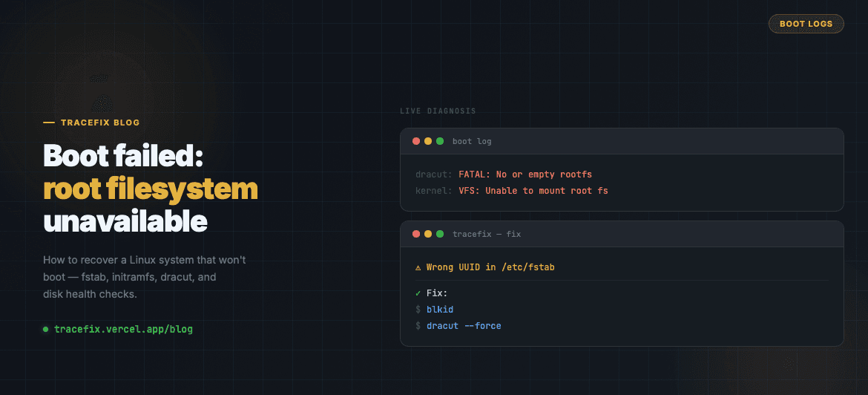Click green dot in tracefix fix window
Screen dimensions: 868x395
point(440,234)
